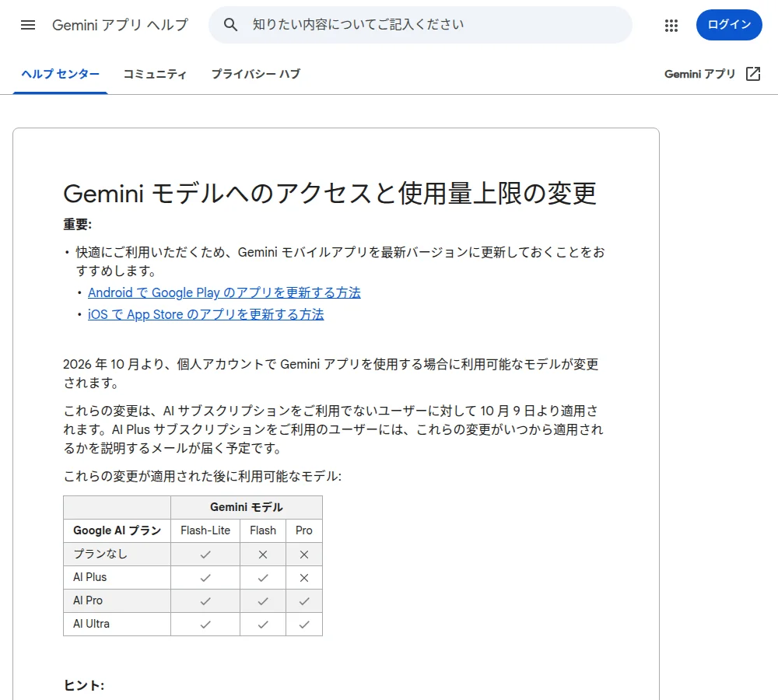This screenshot has height=700, width=778.
Task: Click the Pro checkmark in AI Pro row
Action: tap(304, 601)
